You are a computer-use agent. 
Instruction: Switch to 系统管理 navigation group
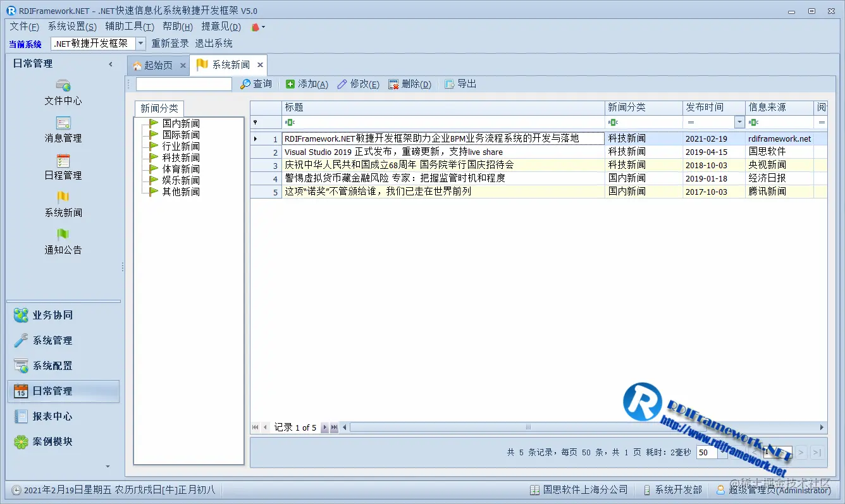pyautogui.click(x=63, y=340)
